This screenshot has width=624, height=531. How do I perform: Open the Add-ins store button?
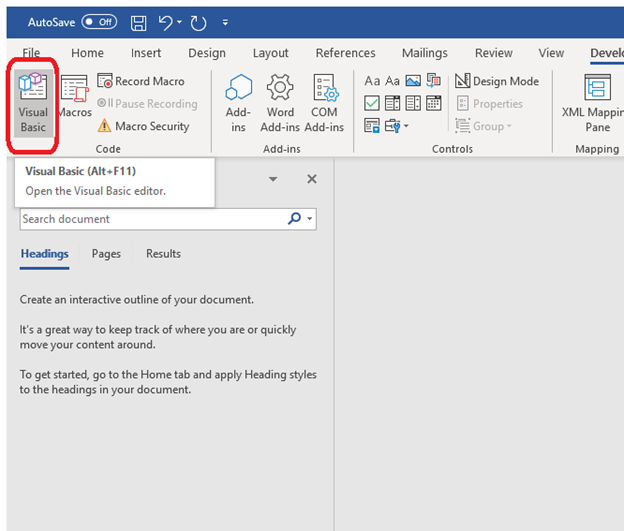coord(238,103)
